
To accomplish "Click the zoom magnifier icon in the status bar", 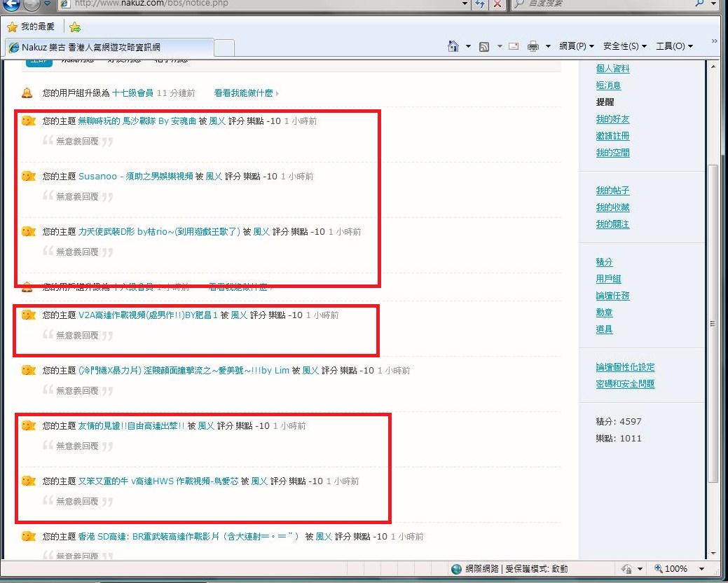I will click(x=658, y=568).
